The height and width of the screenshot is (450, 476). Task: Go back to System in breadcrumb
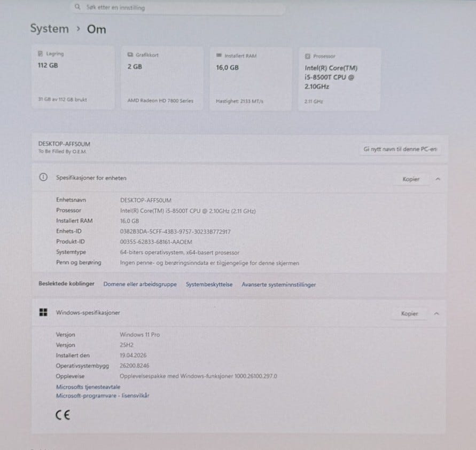[x=50, y=28]
